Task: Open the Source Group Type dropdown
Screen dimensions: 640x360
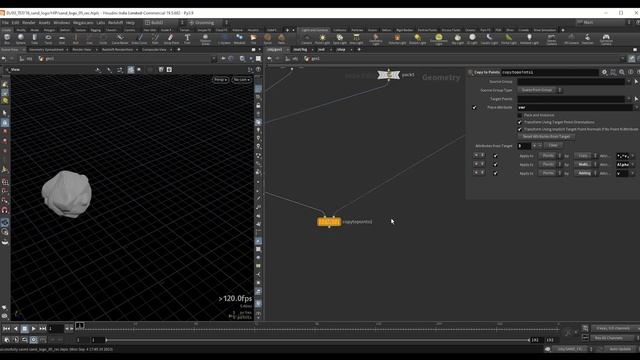Action: click(540, 90)
